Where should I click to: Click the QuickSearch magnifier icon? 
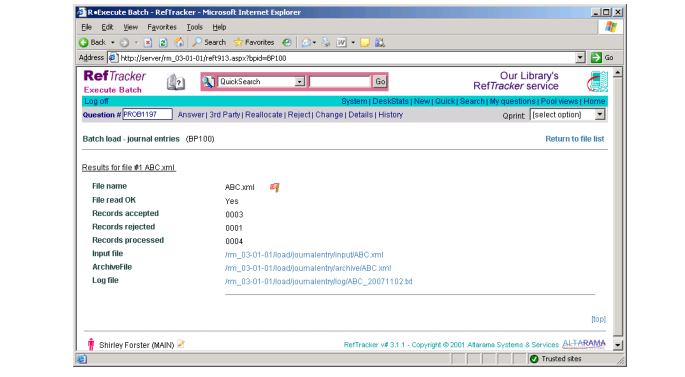(208, 81)
